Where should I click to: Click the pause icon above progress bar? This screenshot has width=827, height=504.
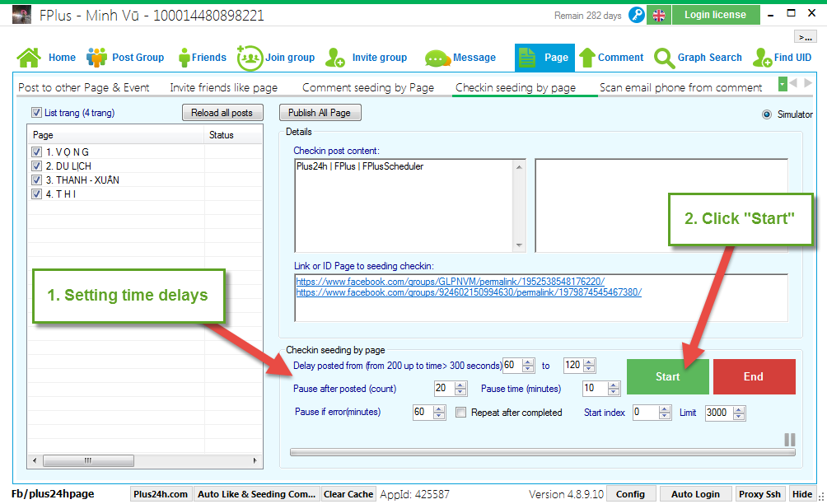790,440
